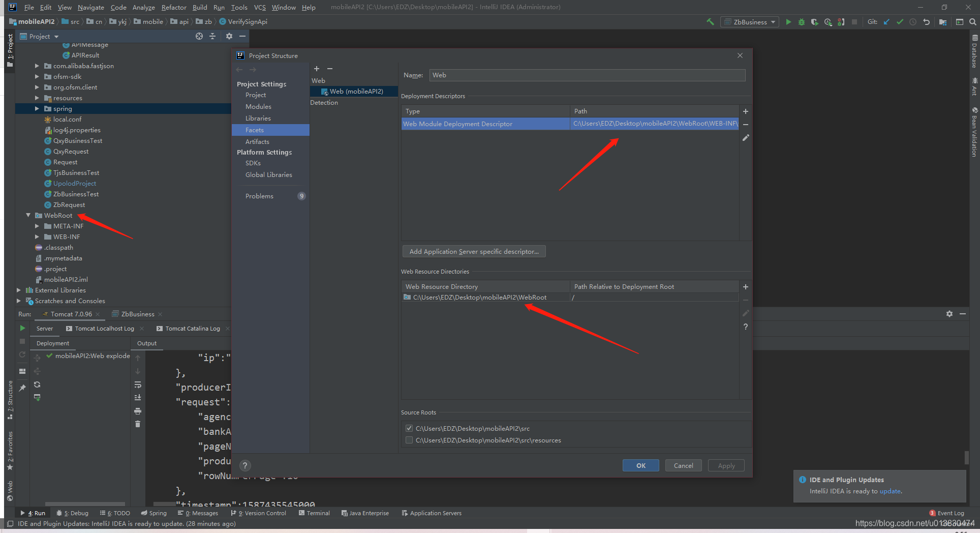Click the horizontal scrollbar in the Deployment panel
The width and height of the screenshot is (980, 533).
tap(85, 504)
